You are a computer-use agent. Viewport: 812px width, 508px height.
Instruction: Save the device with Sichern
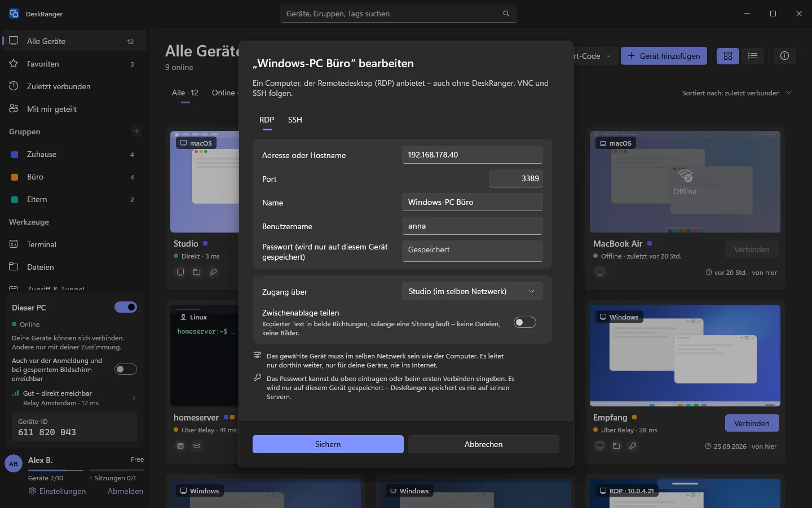point(328,444)
